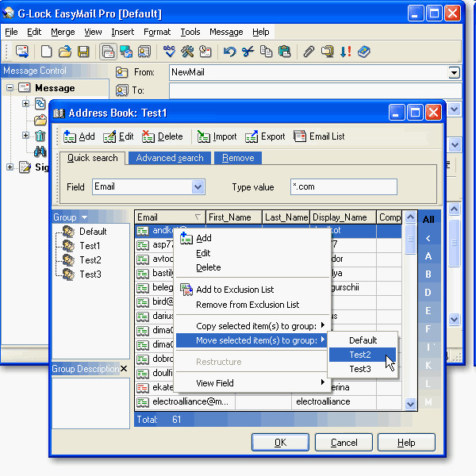Viewport: 476px width, 476px height.
Task: Open the Group header dropdown arrow
Action: [x=84, y=217]
